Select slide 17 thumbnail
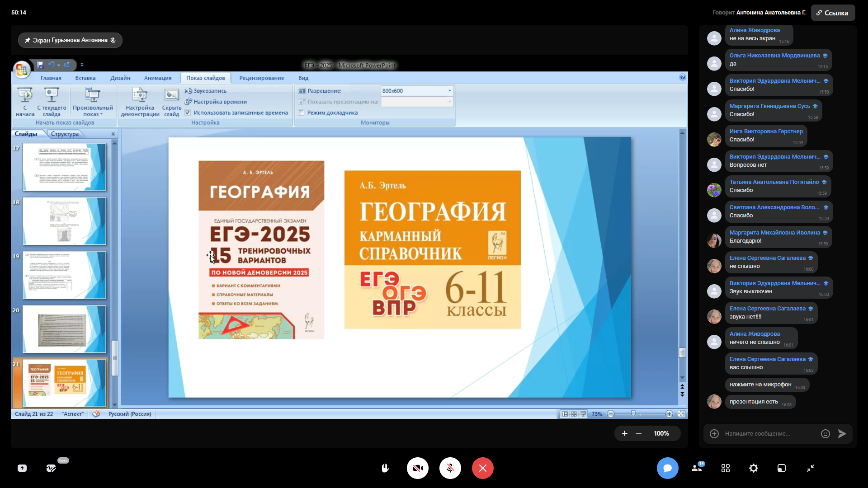The height and width of the screenshot is (488, 868). point(64,167)
